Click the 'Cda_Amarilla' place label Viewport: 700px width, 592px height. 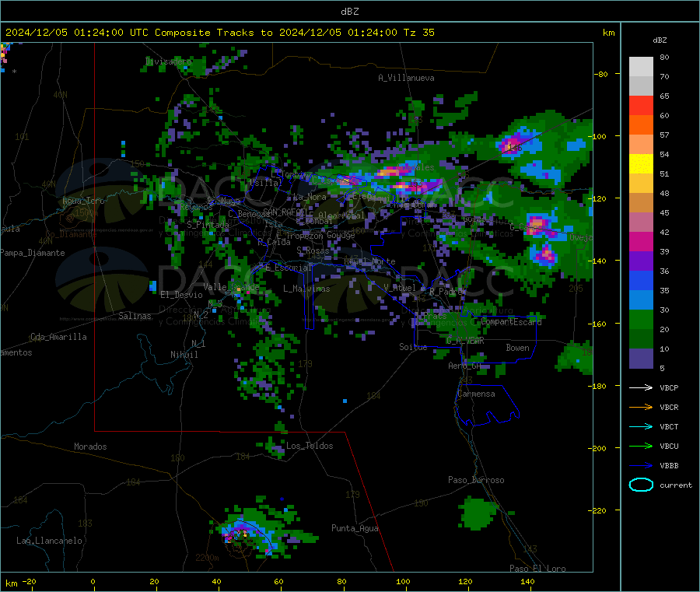58,337
